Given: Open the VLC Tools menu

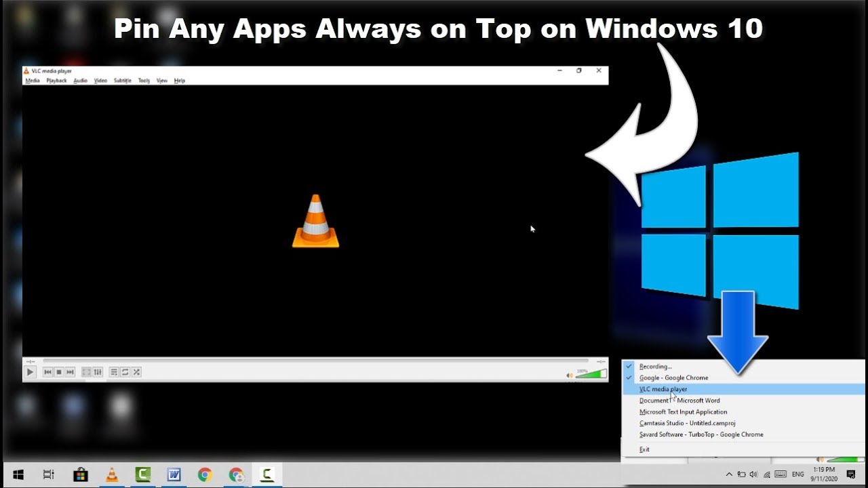Looking at the screenshot, I should point(144,81).
